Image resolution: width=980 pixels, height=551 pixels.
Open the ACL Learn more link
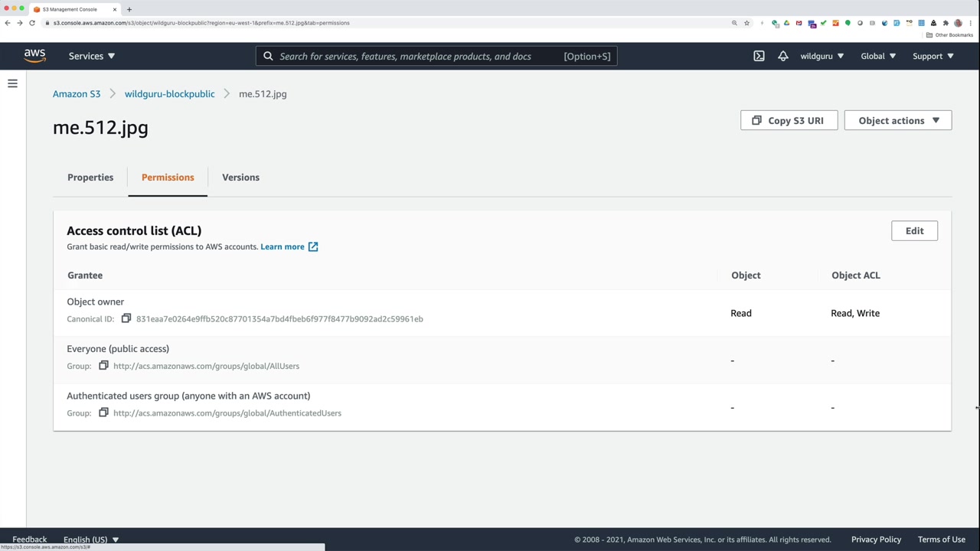(289, 246)
